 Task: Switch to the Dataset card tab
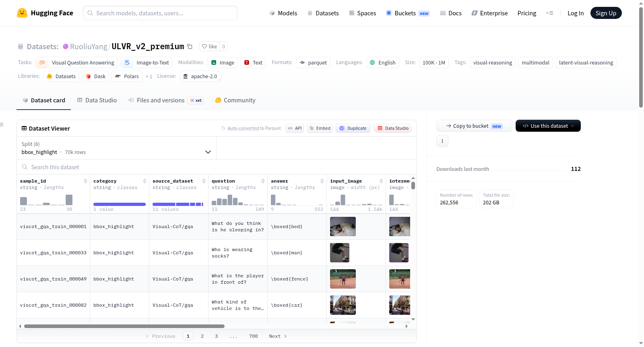pos(44,100)
